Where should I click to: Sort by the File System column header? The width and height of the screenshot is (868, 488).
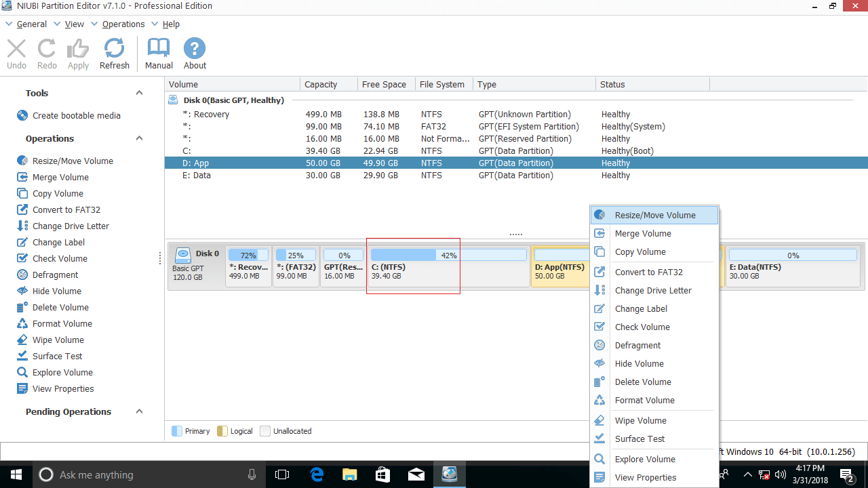pos(444,84)
